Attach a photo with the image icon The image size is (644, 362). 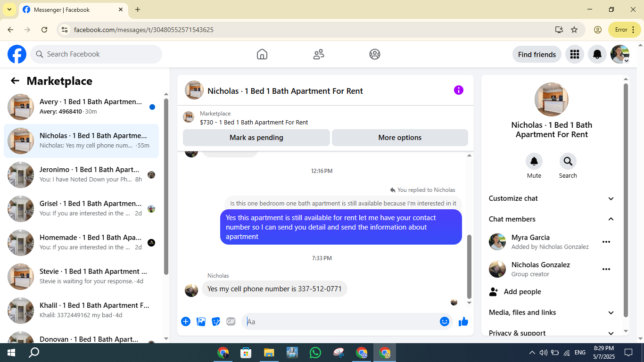(201, 321)
